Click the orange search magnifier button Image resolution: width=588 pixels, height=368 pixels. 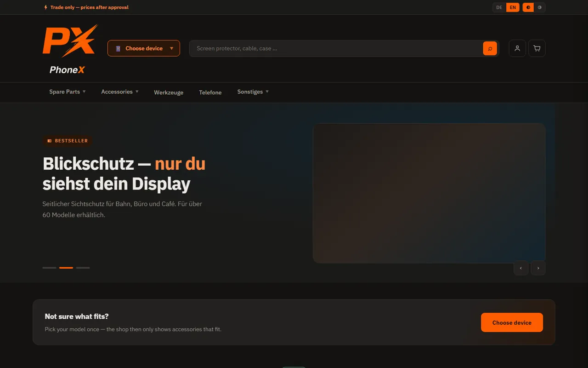[490, 48]
